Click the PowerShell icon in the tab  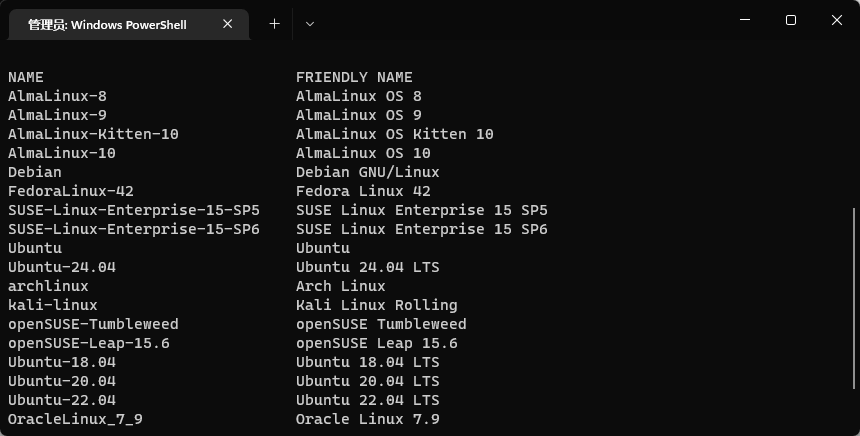coord(19,24)
